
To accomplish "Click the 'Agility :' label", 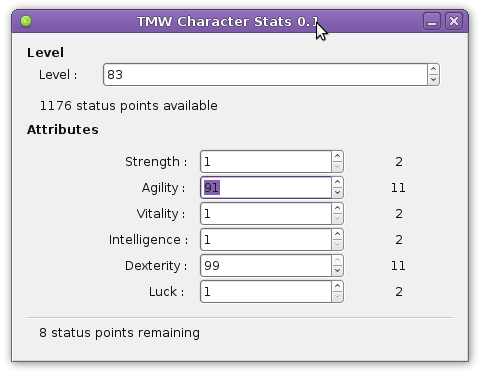I will pos(163,188).
